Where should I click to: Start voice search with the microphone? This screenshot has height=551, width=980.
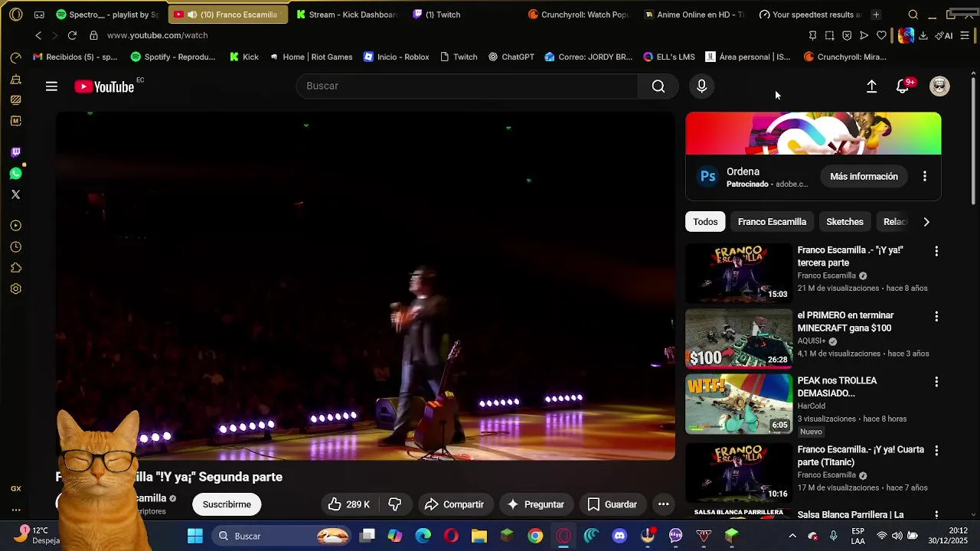[701, 86]
